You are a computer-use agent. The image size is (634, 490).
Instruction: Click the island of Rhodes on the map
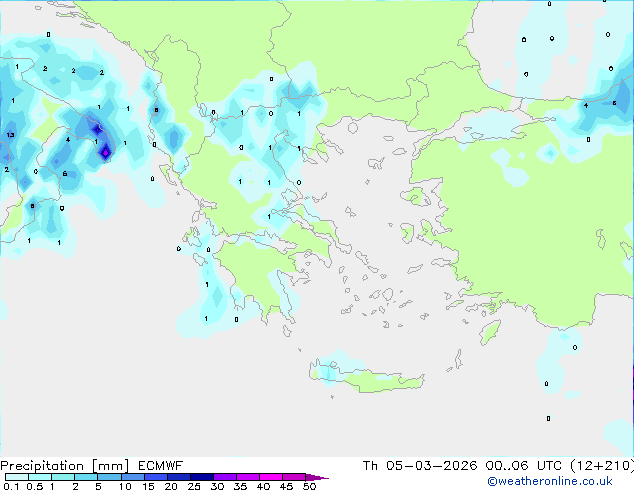click(x=488, y=332)
